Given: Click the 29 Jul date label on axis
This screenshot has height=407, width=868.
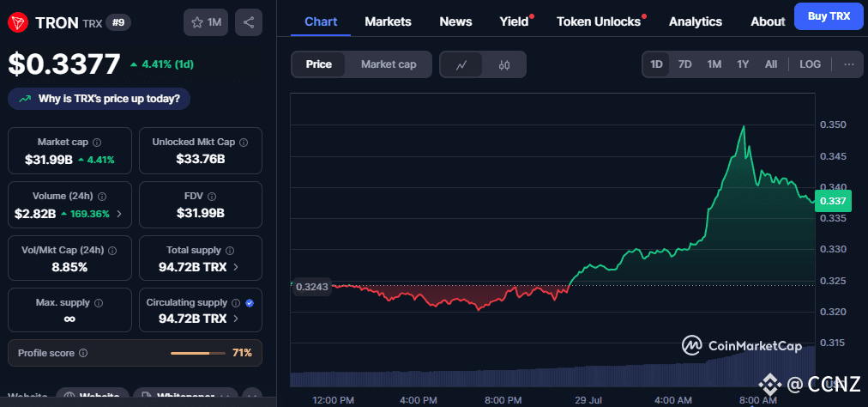Looking at the screenshot, I should click(587, 400).
